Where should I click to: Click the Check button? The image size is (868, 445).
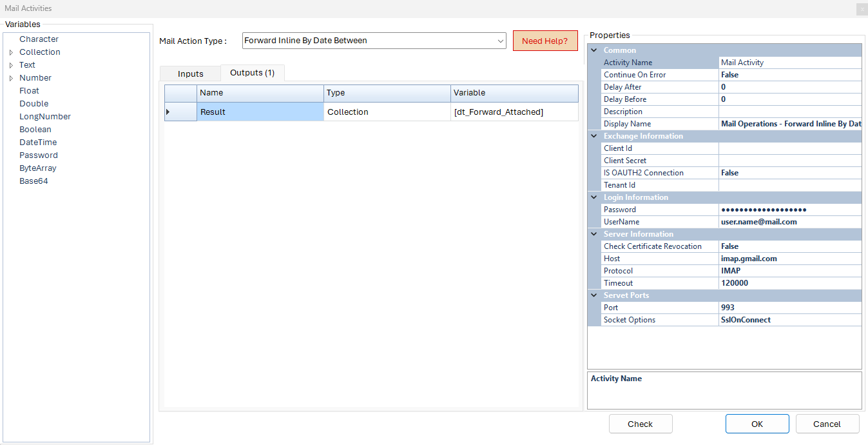(640, 424)
